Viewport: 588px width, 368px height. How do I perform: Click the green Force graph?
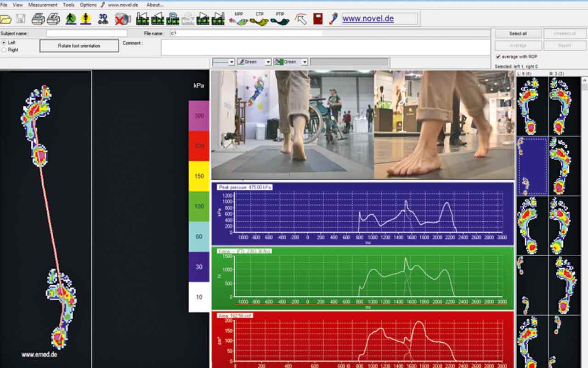click(x=362, y=278)
